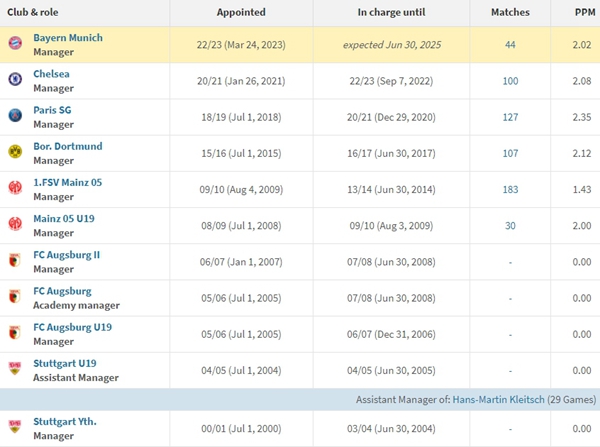Select the 04/05 (Jul 1, 2004) appointed date

coord(241,370)
